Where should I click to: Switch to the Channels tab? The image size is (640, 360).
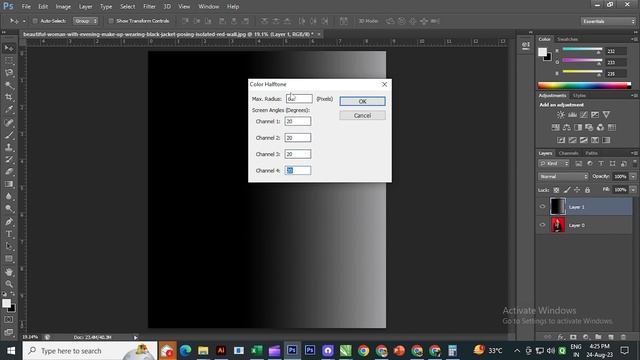pos(568,153)
